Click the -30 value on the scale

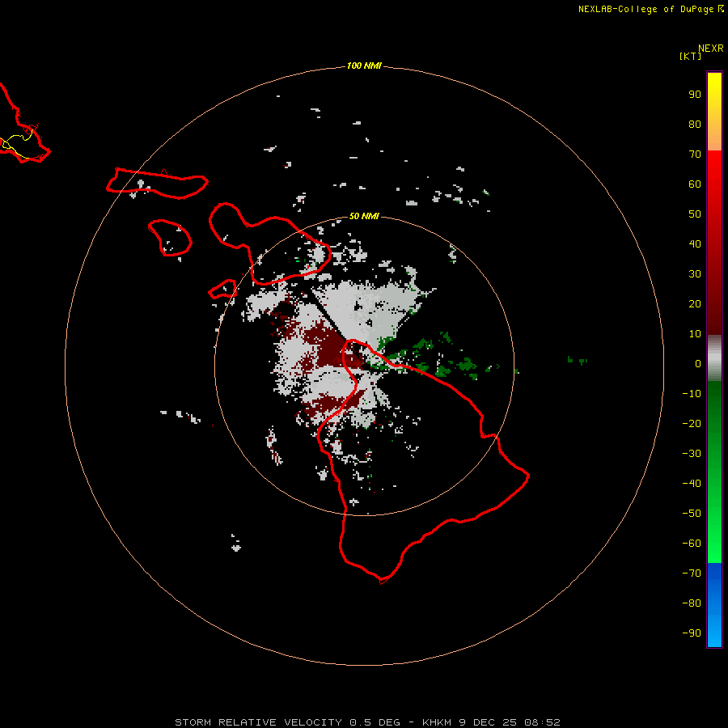(x=692, y=454)
